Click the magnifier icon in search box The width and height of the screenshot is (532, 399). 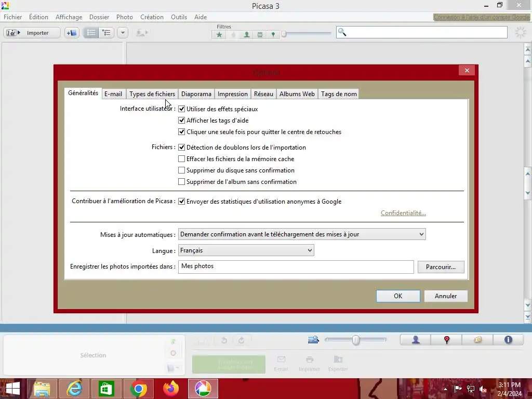[x=342, y=32]
